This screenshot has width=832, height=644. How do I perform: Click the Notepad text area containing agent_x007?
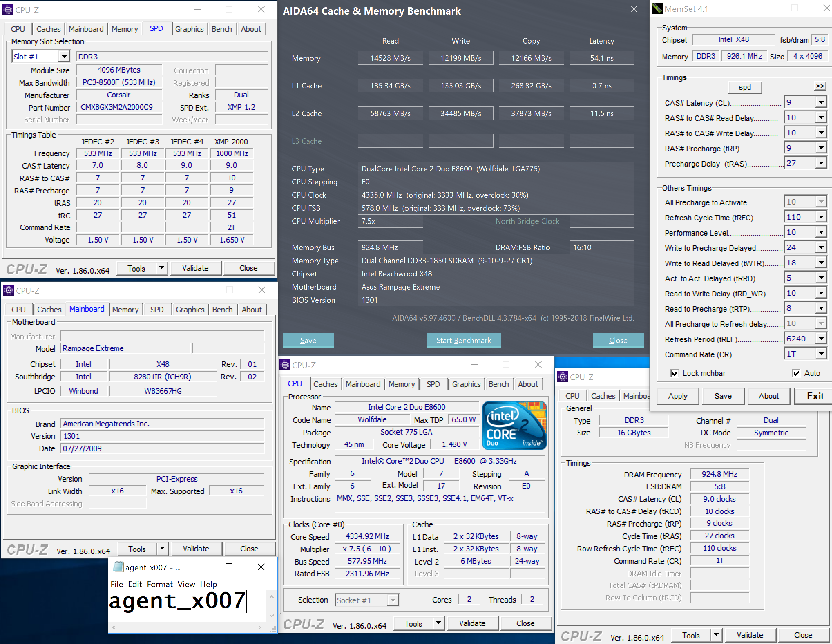(188, 606)
